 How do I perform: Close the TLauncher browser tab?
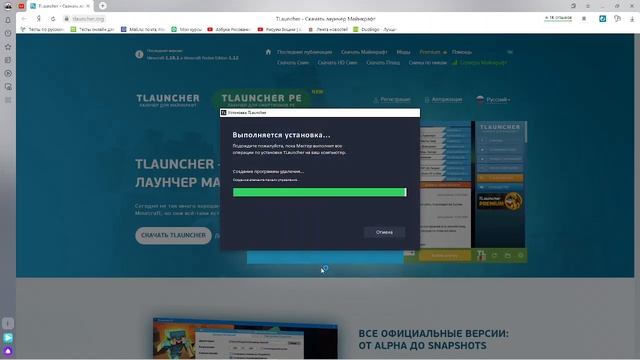(x=88, y=6)
